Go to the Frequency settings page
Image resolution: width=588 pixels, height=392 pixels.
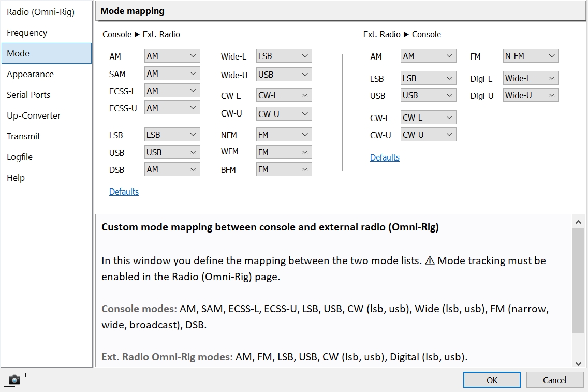[27, 33]
